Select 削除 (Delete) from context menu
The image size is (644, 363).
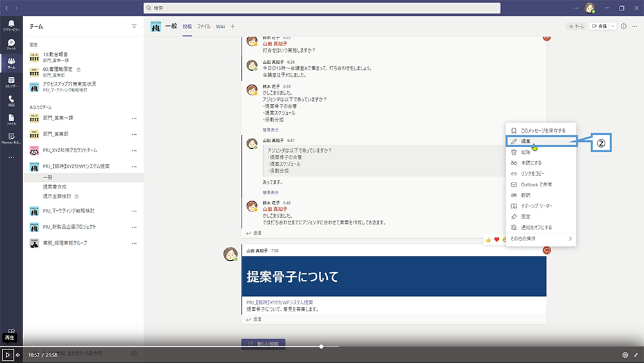pyautogui.click(x=541, y=152)
